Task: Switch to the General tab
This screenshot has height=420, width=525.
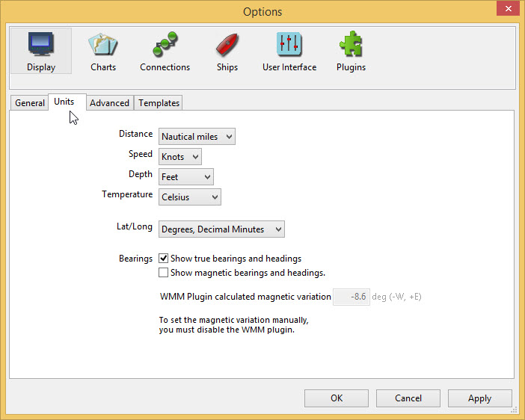Action: 30,103
